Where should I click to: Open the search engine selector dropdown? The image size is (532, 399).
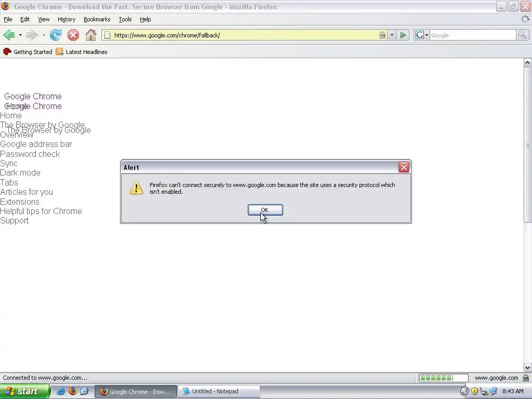tap(427, 35)
